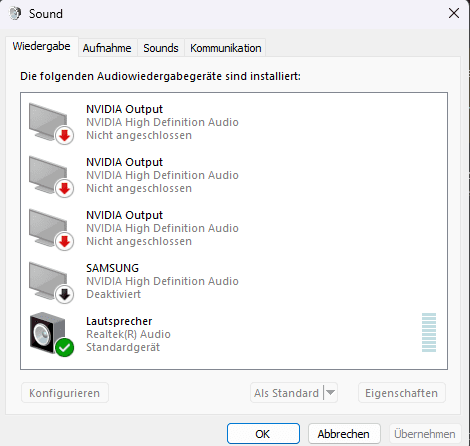Select the SAMSUNG Deaktiviert device entry text
Screen dimensions: 470x446
(x=162, y=281)
